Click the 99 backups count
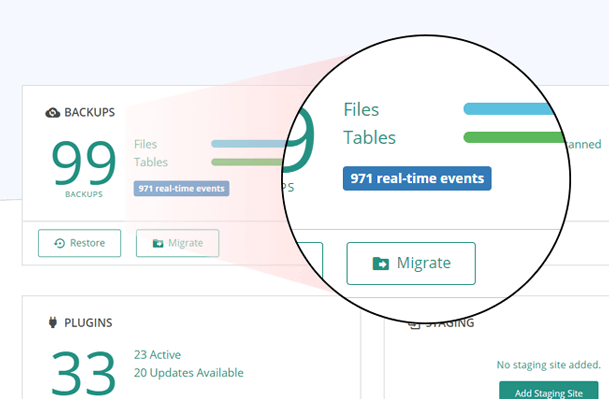 click(x=84, y=162)
